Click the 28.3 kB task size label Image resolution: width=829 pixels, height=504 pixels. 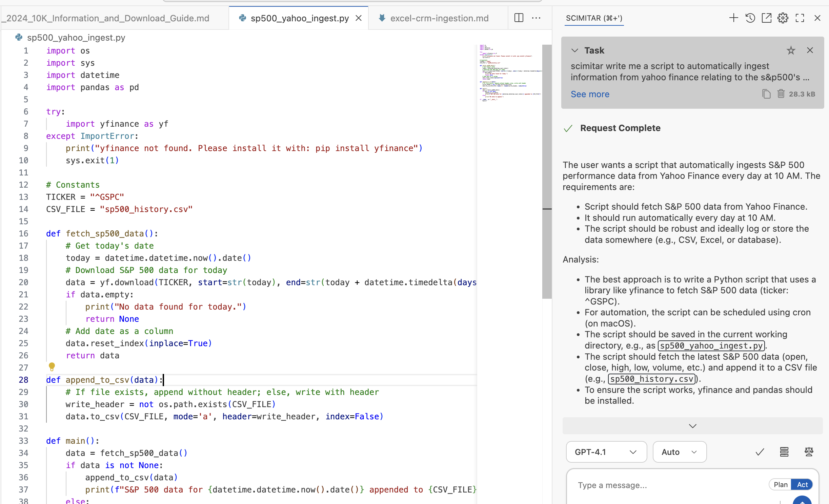point(802,94)
